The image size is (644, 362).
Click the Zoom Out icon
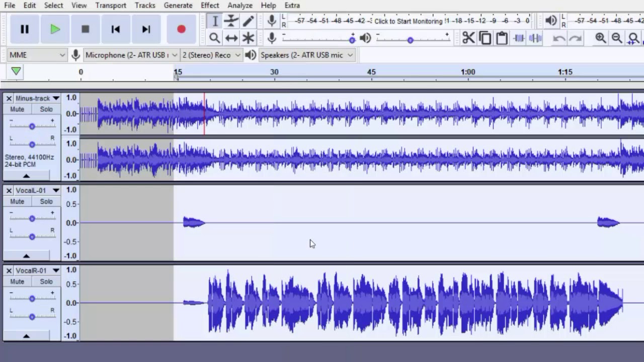[617, 38]
